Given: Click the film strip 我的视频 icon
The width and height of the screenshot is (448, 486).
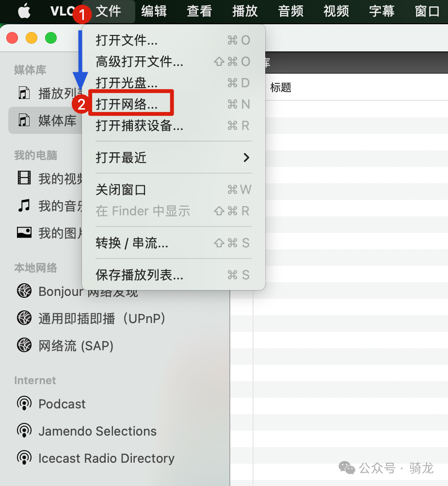Looking at the screenshot, I should (x=24, y=178).
